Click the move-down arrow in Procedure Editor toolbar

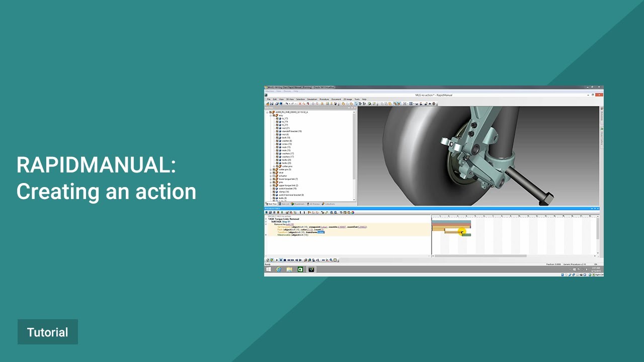[304, 213]
